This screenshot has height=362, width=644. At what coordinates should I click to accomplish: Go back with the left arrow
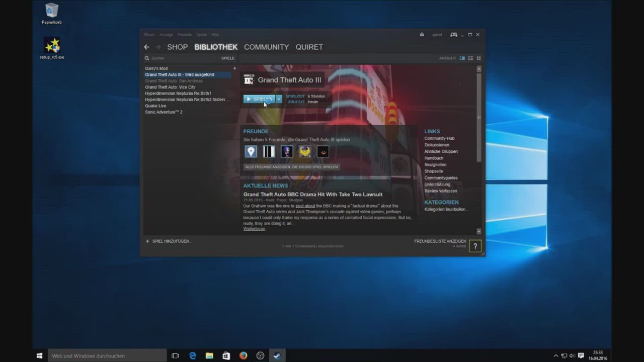(146, 47)
